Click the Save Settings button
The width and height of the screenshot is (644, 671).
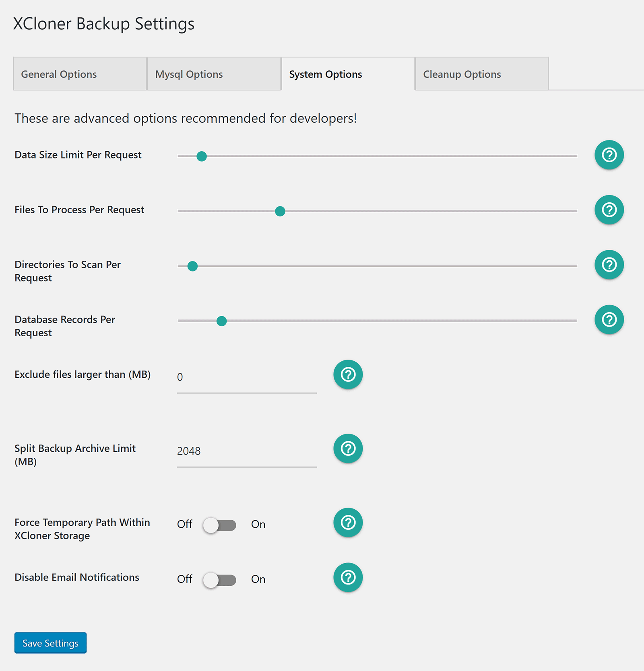coord(50,643)
